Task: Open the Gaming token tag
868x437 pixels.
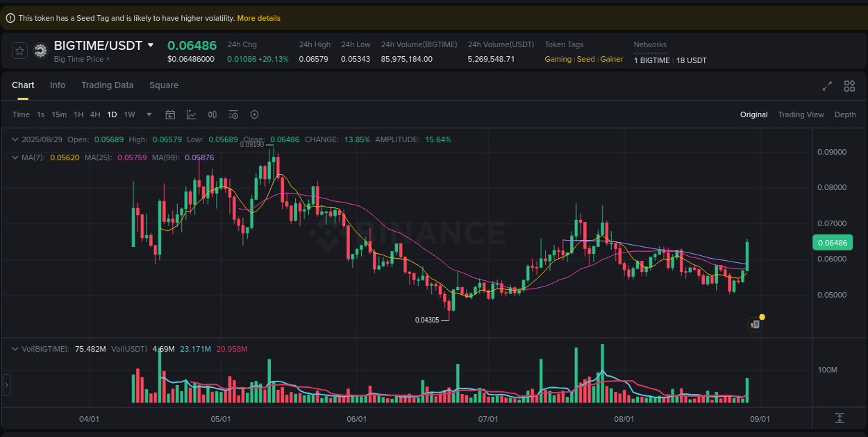Action: (558, 60)
